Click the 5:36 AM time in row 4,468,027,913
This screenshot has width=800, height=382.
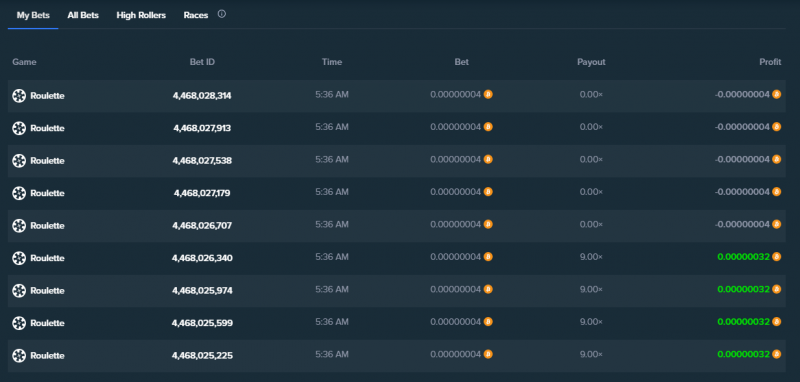[332, 126]
